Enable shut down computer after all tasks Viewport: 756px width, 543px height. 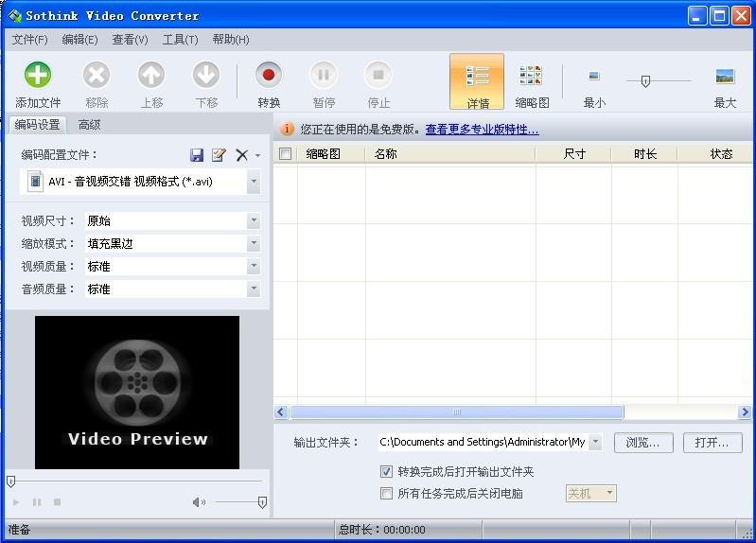(x=386, y=493)
